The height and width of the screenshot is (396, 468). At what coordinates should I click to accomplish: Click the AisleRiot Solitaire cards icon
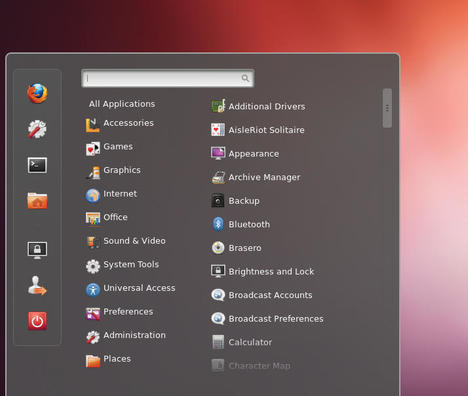tap(218, 130)
